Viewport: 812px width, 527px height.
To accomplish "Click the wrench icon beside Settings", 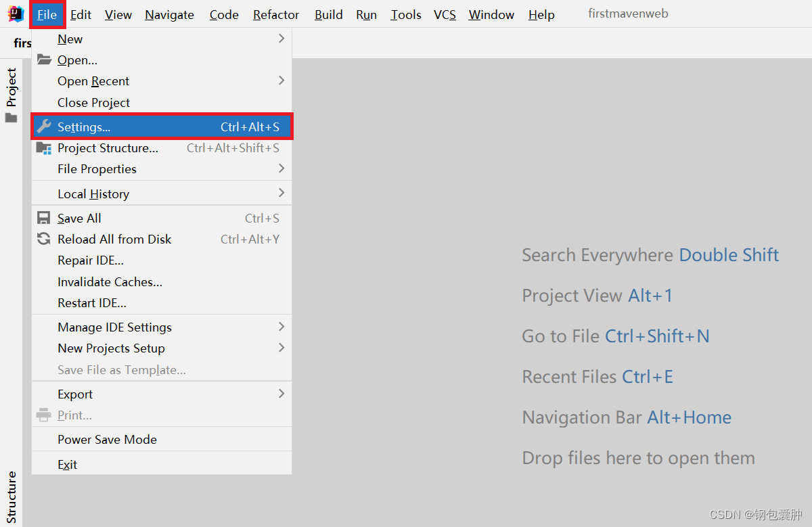I will 43,127.
